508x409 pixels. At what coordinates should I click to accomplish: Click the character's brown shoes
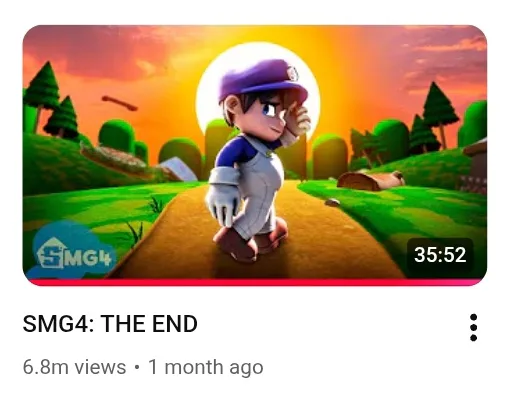(x=249, y=241)
